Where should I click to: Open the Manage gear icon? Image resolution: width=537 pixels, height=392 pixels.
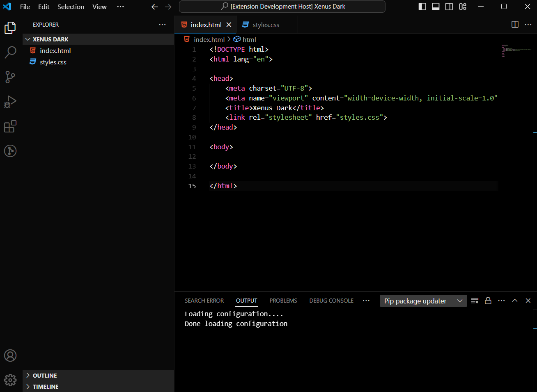[10, 380]
